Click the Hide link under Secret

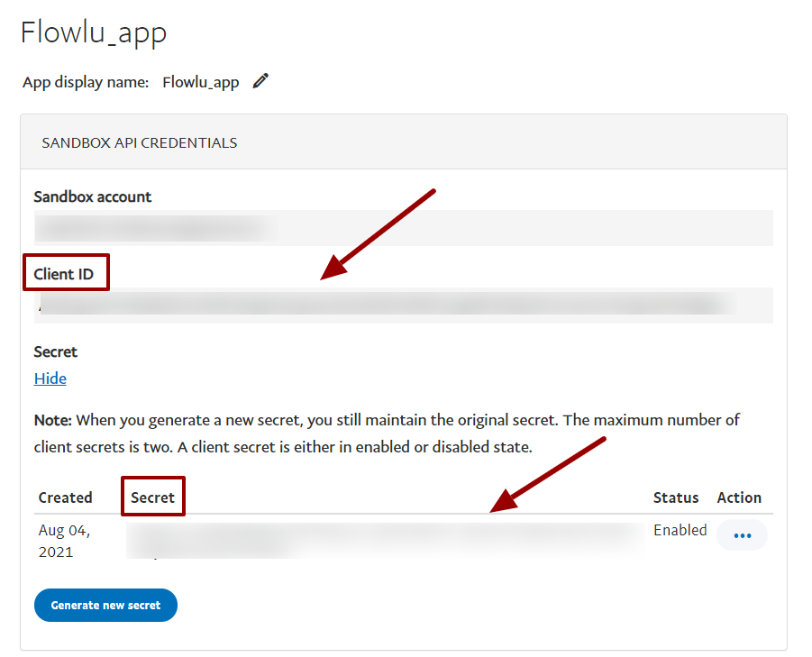click(50, 379)
